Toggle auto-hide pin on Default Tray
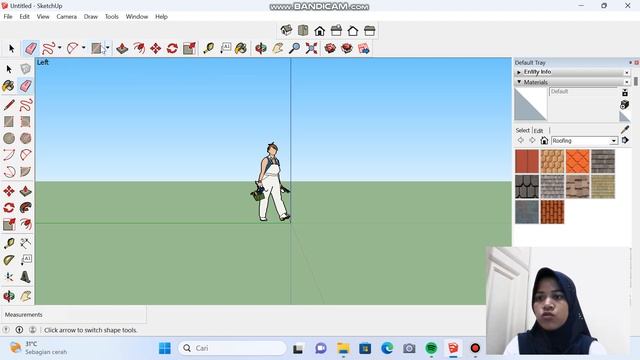This screenshot has width=640, height=360. [x=630, y=62]
